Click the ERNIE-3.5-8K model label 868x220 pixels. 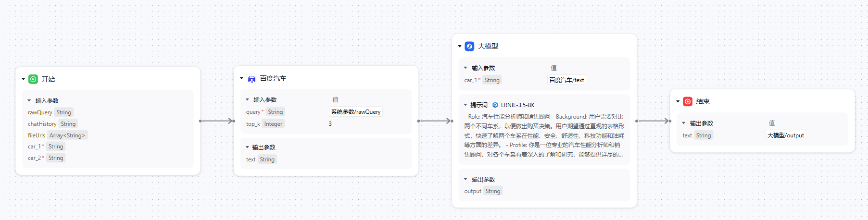pos(517,105)
